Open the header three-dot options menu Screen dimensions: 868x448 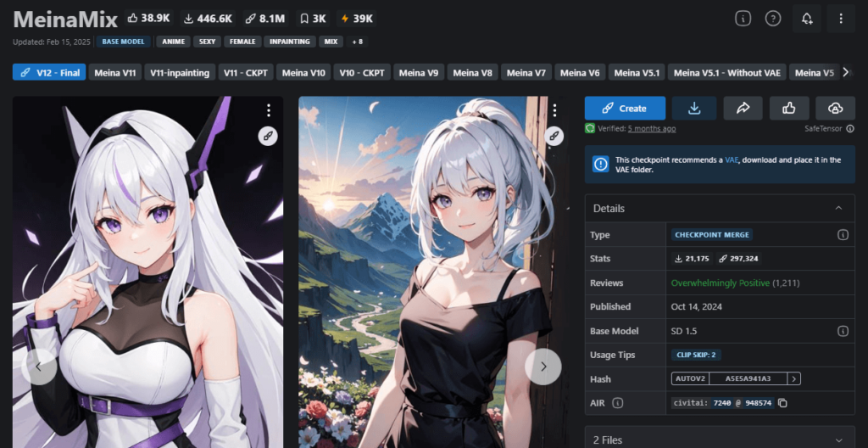pos(840,19)
